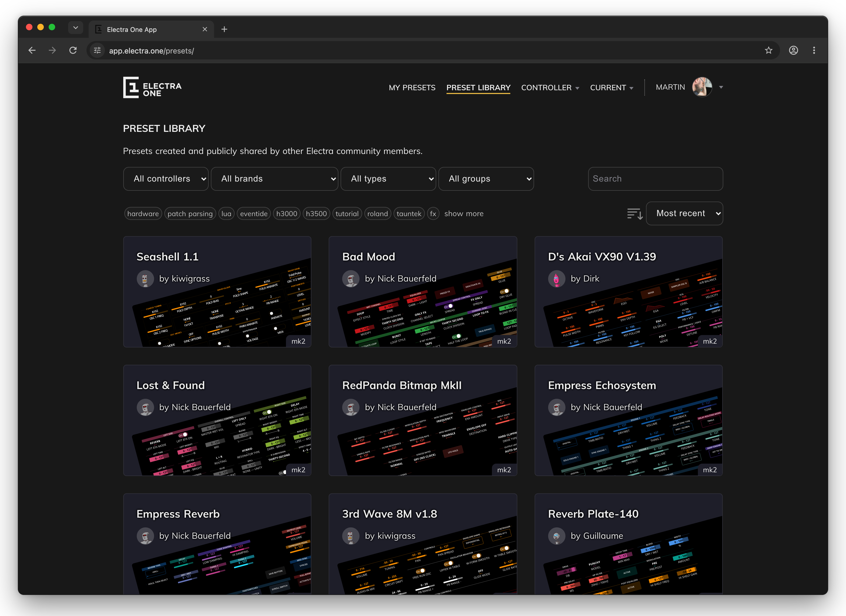Expand the CURRENT menu
Image resolution: width=846 pixels, height=616 pixels.
point(611,88)
